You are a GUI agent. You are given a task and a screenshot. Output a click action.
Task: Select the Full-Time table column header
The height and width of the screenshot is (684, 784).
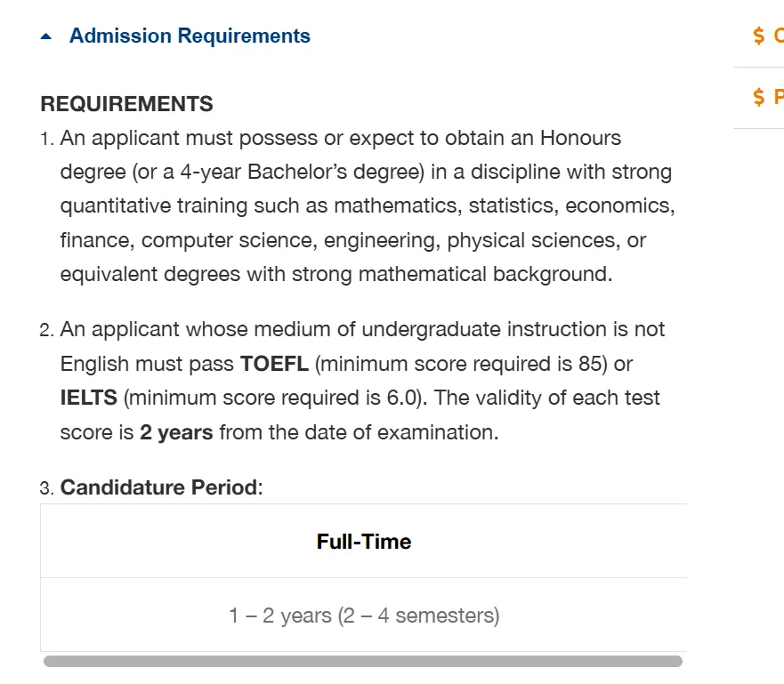pyautogui.click(x=364, y=542)
